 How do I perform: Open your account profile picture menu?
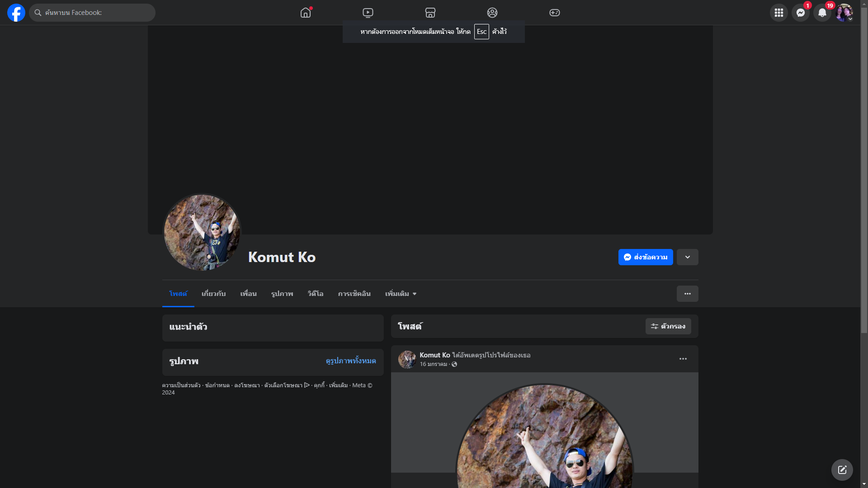click(844, 13)
